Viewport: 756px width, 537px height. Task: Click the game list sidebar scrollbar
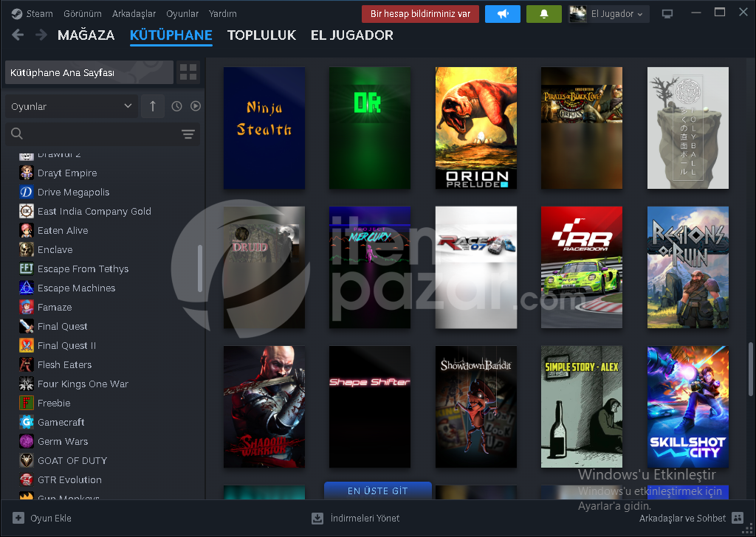(x=200, y=268)
